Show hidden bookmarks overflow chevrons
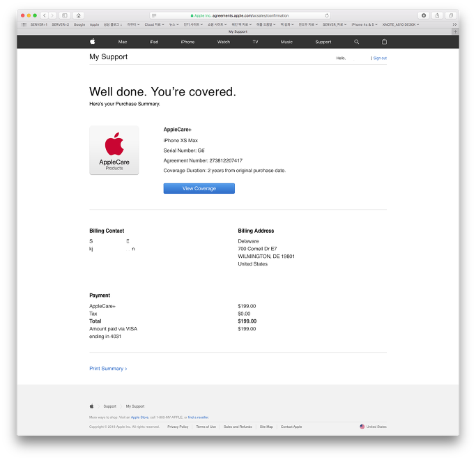 click(x=454, y=24)
